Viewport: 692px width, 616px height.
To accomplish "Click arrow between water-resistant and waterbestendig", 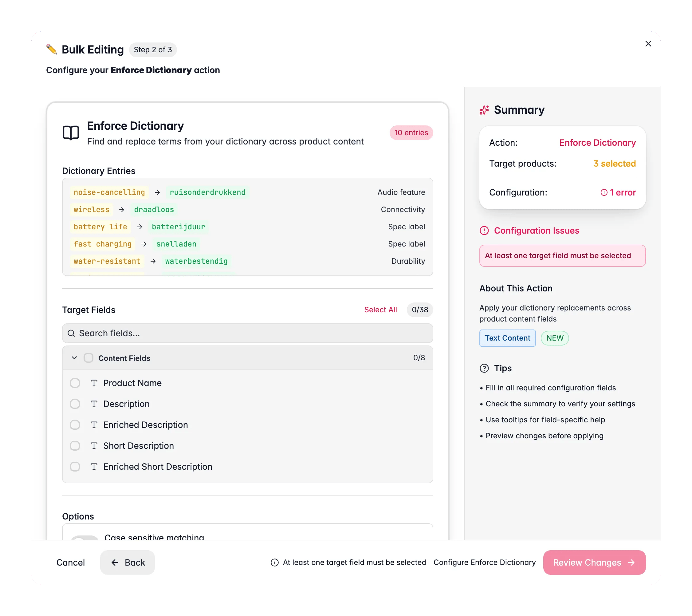I will 153,261.
